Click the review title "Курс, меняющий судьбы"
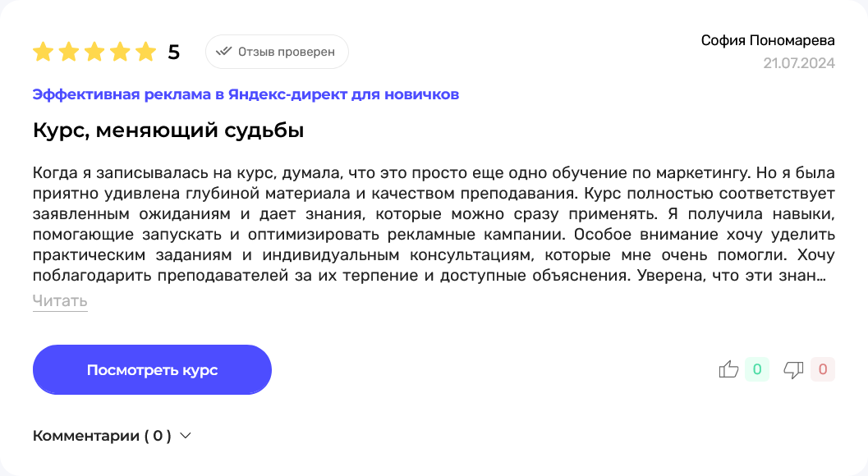The image size is (868, 476). click(168, 130)
